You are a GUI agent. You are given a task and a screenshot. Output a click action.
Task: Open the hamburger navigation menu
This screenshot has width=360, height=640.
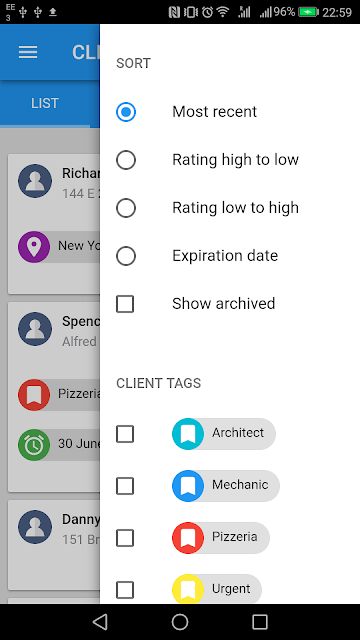point(28,52)
